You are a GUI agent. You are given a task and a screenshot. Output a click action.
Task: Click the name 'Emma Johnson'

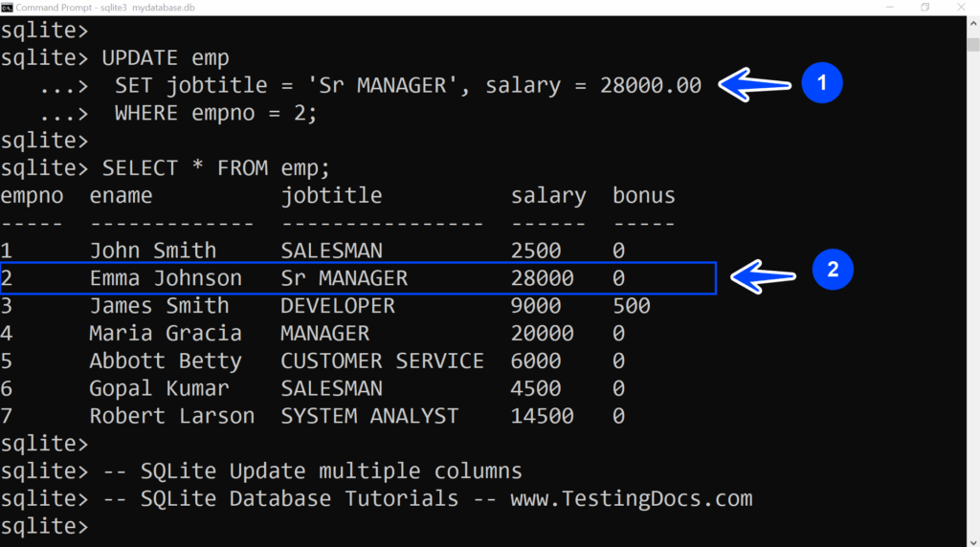(x=166, y=278)
